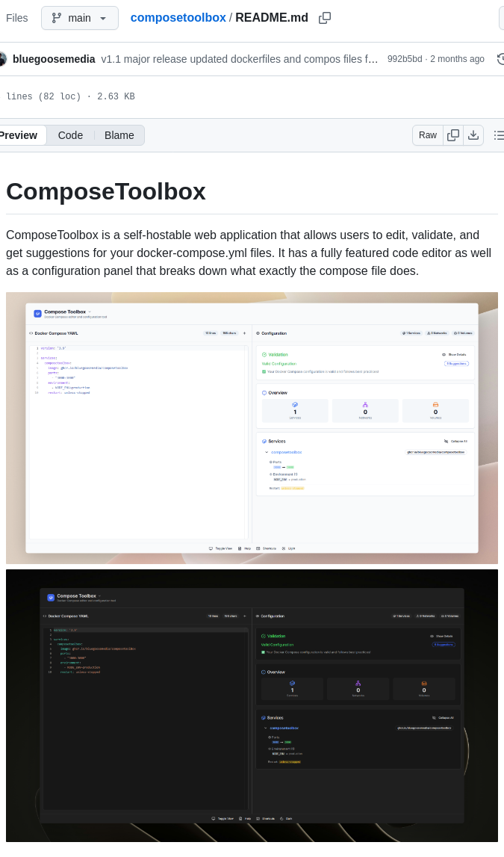Open the Raw file view
Image resolution: width=504 pixels, height=857 pixels.
[x=428, y=135]
